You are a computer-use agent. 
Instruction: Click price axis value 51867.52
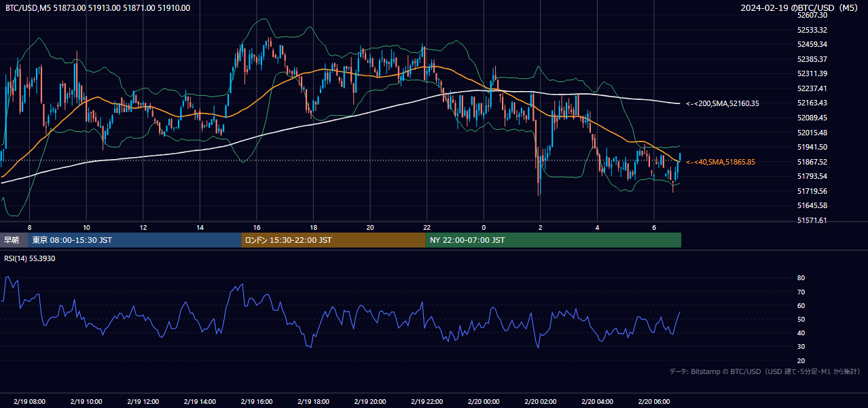click(812, 162)
